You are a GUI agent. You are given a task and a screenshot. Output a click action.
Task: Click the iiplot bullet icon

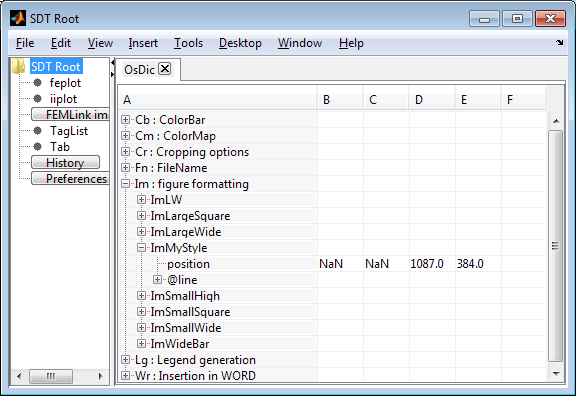point(37,98)
